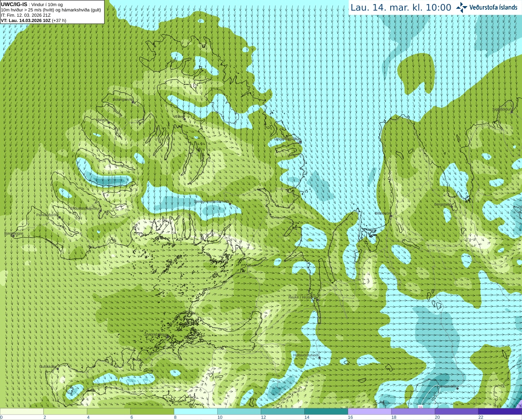Click the legend value '12'

pyautogui.click(x=263, y=417)
